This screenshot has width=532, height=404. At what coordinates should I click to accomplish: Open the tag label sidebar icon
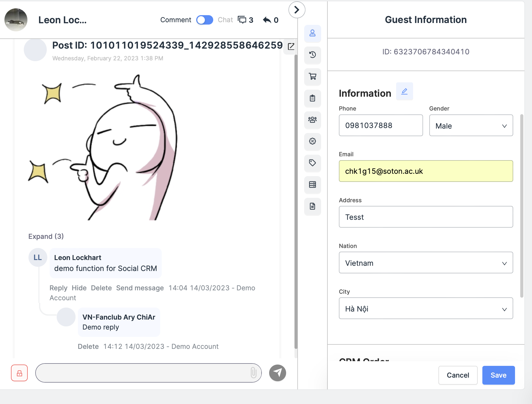click(312, 163)
